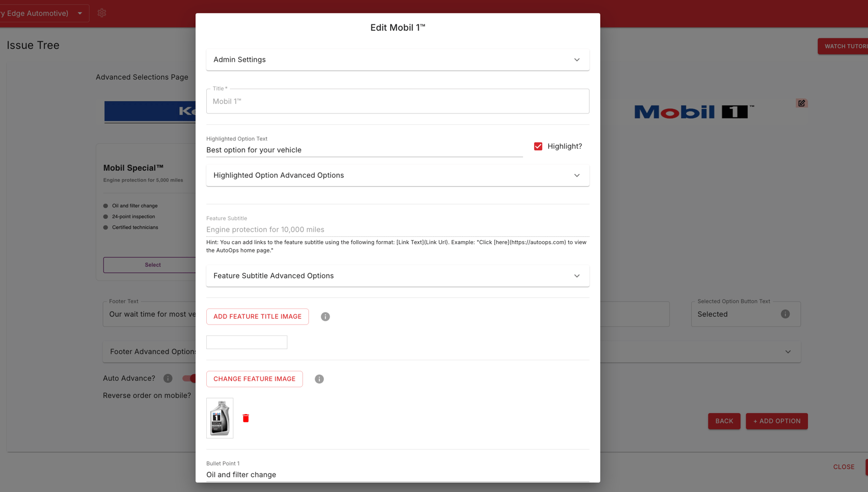Click Advanced Selections Page label
This screenshot has height=492, width=868.
(142, 77)
